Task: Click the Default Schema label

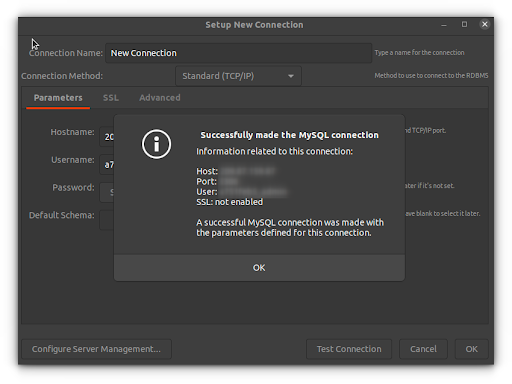Action: click(62, 215)
